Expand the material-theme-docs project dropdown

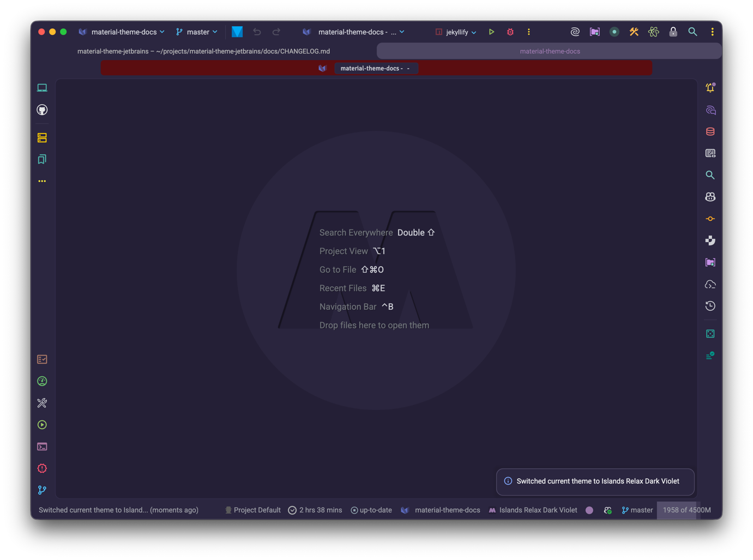122,32
